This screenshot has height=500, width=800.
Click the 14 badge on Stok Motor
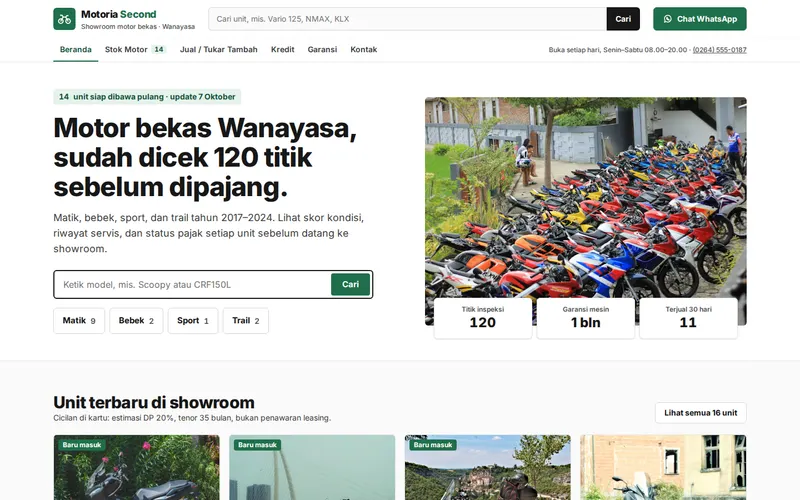tap(159, 49)
